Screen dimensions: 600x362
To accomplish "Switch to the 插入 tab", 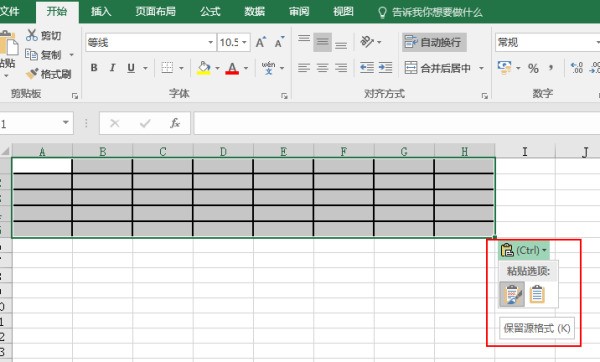I will click(101, 11).
